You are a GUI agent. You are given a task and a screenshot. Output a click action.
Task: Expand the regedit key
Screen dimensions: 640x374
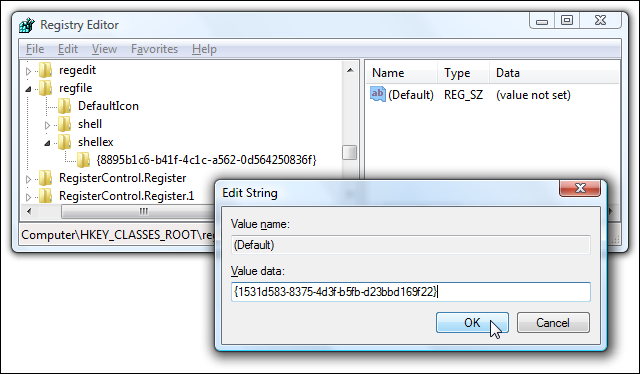tap(28, 71)
